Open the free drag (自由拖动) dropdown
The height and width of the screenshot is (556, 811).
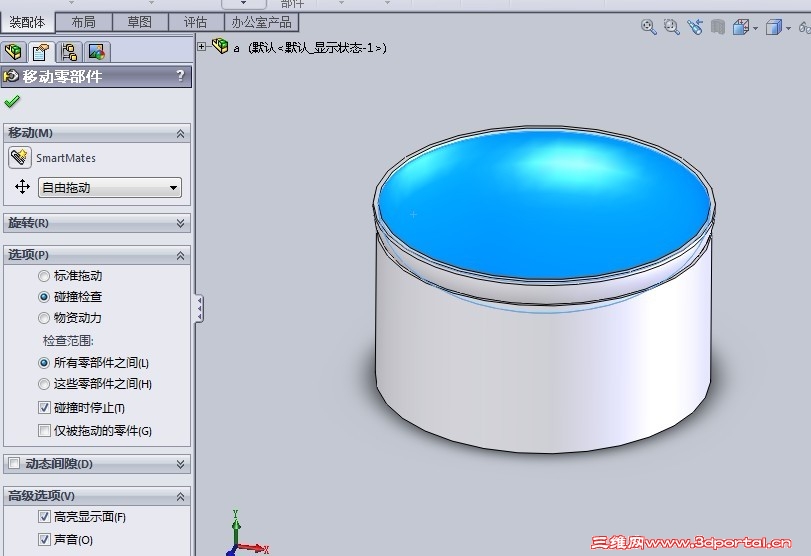tap(110, 187)
